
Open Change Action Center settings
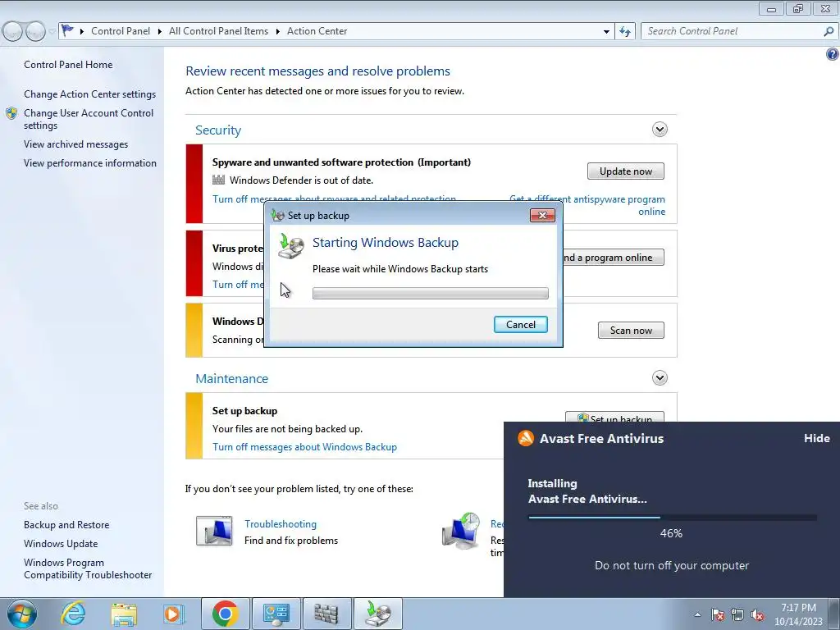point(89,94)
